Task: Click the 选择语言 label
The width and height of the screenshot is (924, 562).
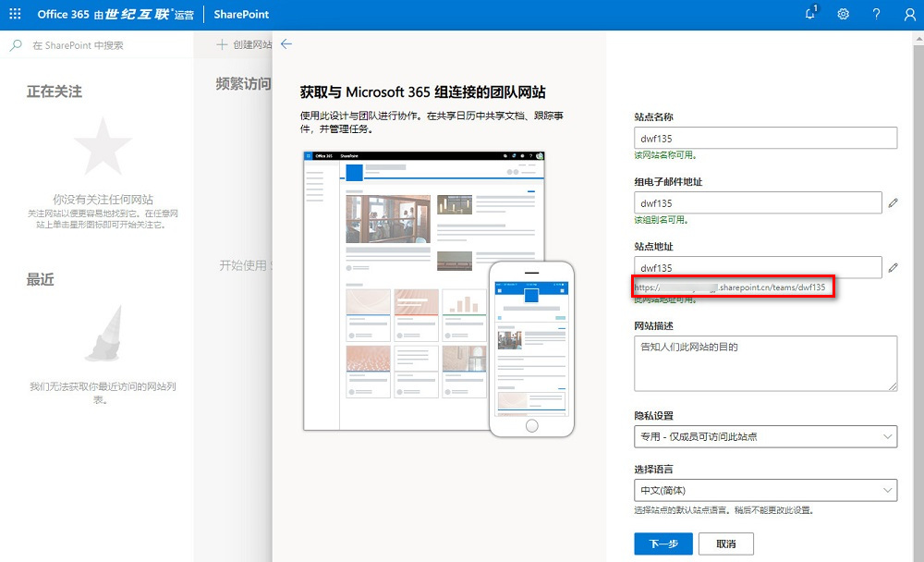Action: 653,470
